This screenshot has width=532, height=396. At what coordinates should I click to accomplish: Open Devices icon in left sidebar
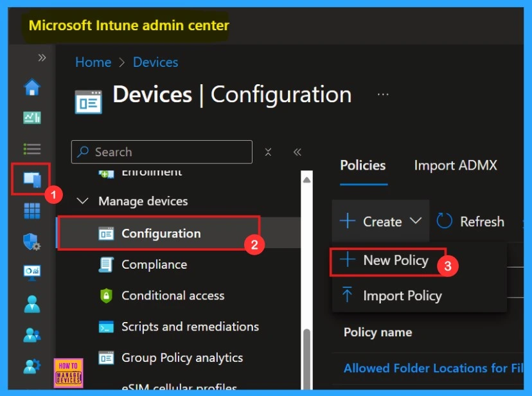coord(32,179)
